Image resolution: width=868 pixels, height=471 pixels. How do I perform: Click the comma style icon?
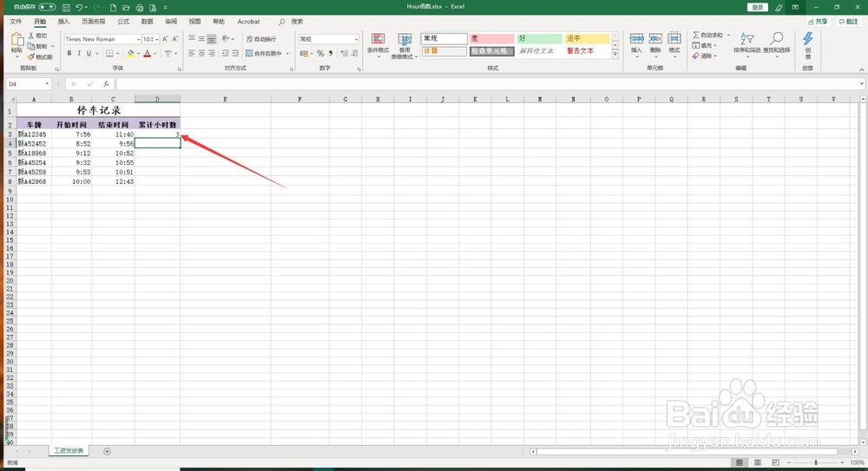tap(331, 54)
